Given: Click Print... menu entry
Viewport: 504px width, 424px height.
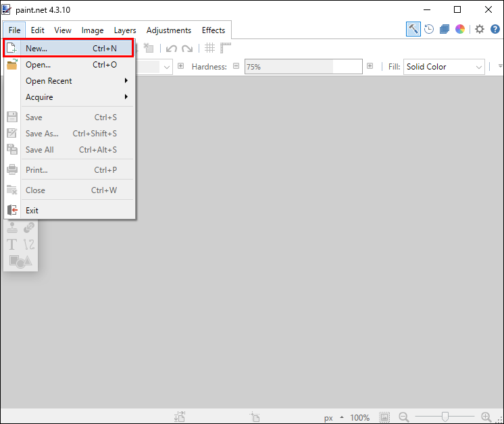Looking at the screenshot, I should (x=68, y=170).
